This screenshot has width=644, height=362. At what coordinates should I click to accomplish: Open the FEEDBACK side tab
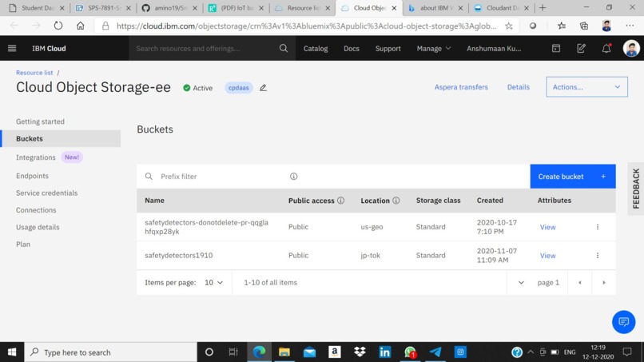[636, 189]
